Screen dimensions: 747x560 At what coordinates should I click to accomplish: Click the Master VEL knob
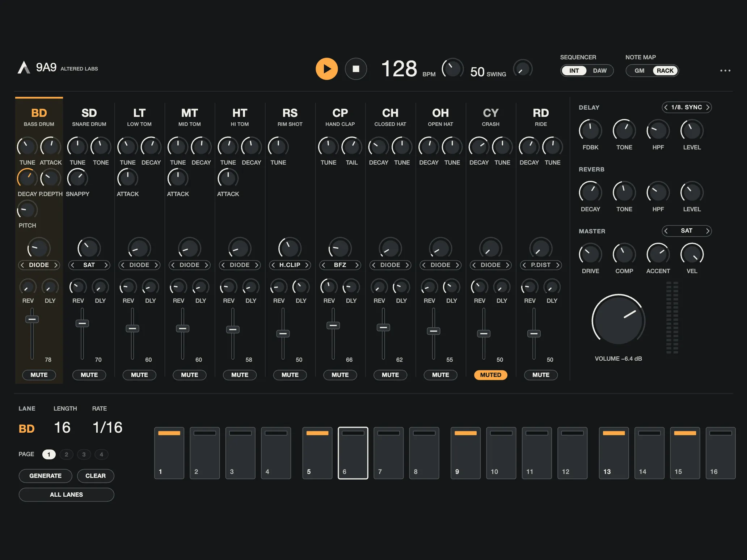click(x=692, y=254)
